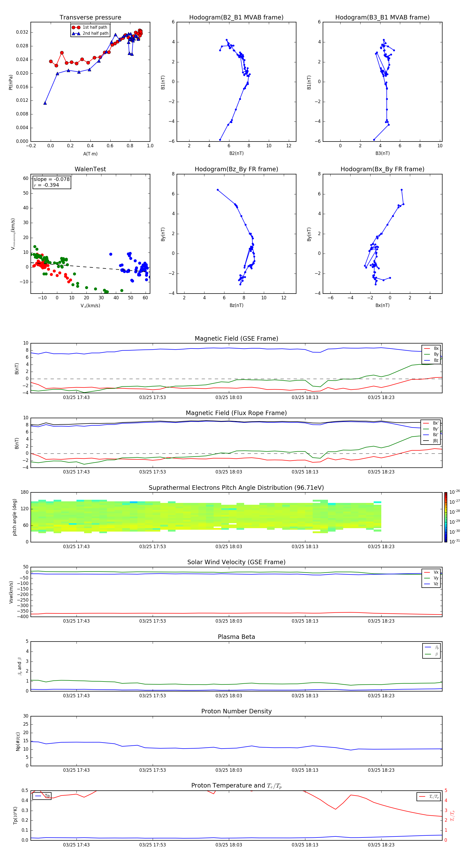Select βp entry in Plasma Beta legend
The width and height of the screenshot is (473, 868).
431,647
